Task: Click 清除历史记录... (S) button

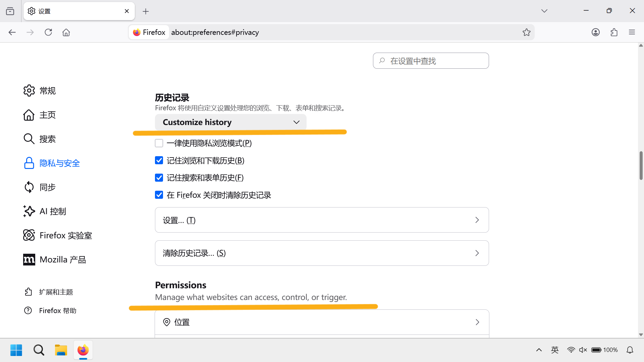Action: click(322, 253)
